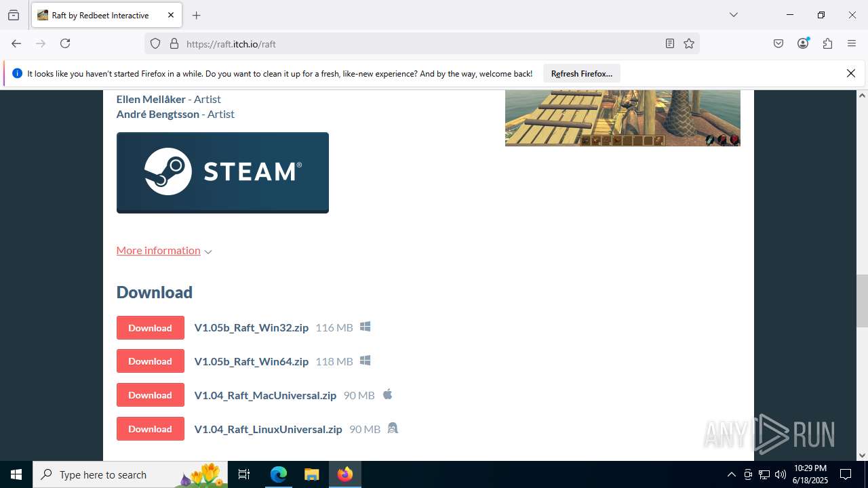The width and height of the screenshot is (868, 488).
Task: Open Save to Pocket icon
Action: [x=778, y=43]
